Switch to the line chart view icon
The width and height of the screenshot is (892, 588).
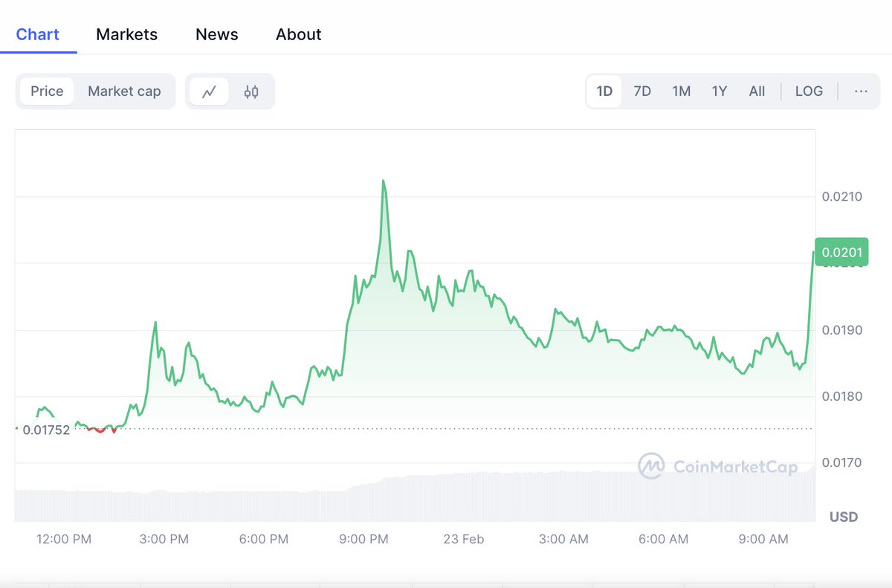click(x=209, y=91)
